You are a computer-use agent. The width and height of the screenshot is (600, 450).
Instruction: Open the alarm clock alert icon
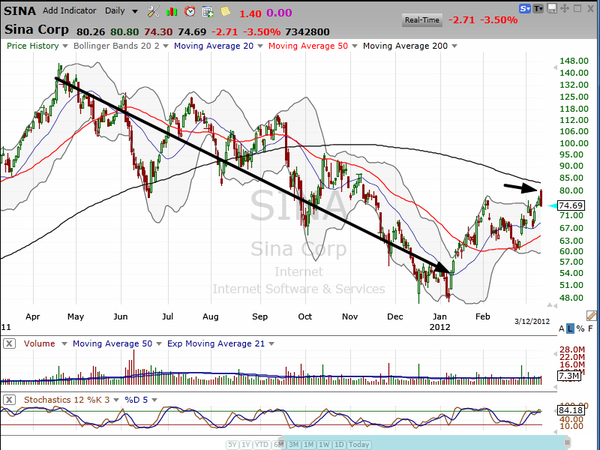click(x=190, y=11)
